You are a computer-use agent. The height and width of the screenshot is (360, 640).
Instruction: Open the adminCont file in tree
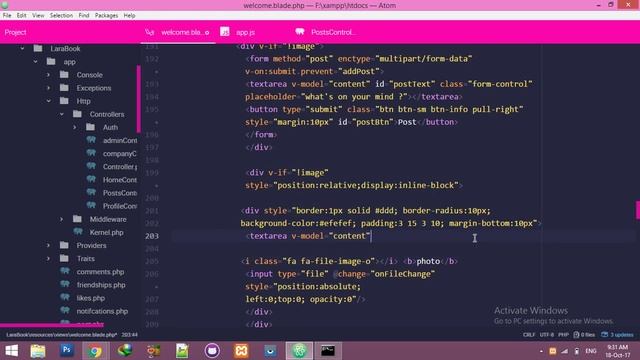click(120, 140)
